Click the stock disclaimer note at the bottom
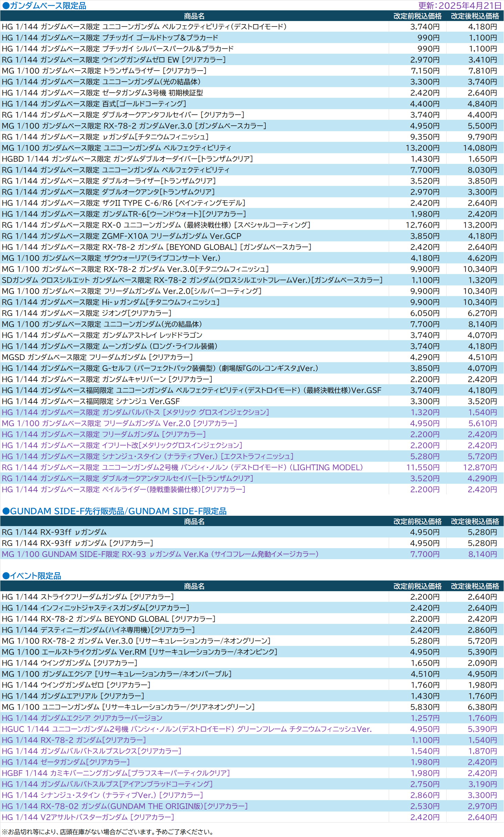504x837 pixels. click(x=107, y=831)
